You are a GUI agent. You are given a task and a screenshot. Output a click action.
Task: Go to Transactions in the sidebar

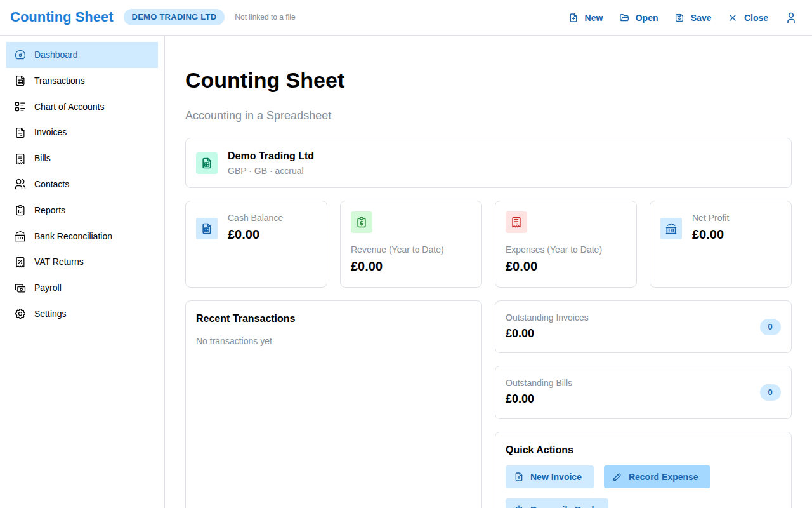point(82,81)
